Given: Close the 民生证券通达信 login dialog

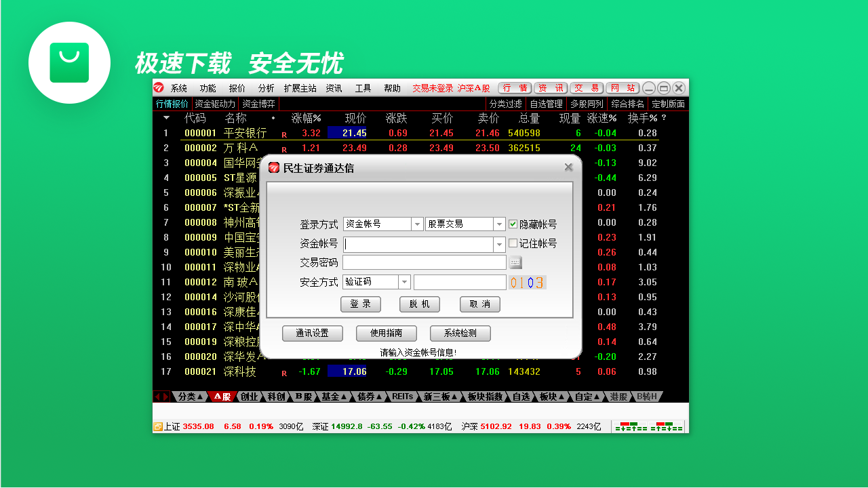Looking at the screenshot, I should click(x=568, y=167).
